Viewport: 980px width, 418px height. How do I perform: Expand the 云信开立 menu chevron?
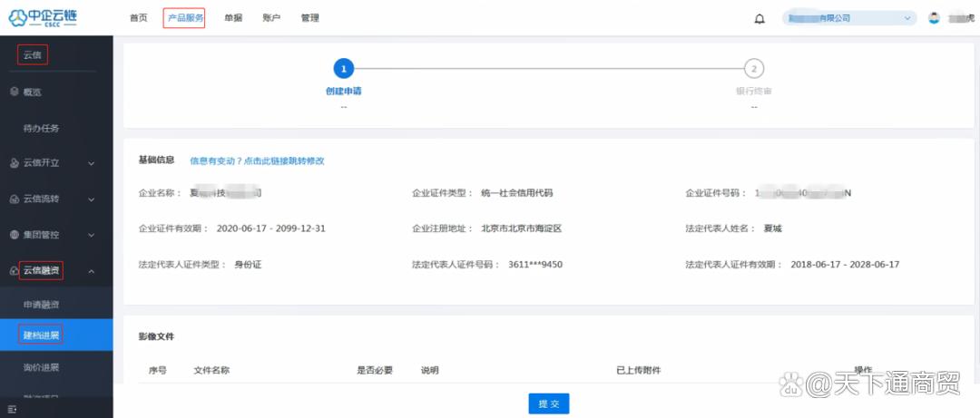pos(92,164)
